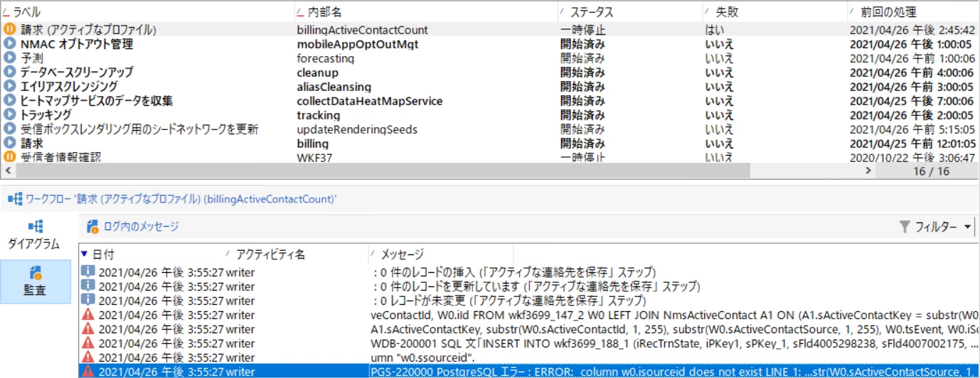Click the 2020/10/22 午後 3:06:47 timestamp

pos(912,157)
